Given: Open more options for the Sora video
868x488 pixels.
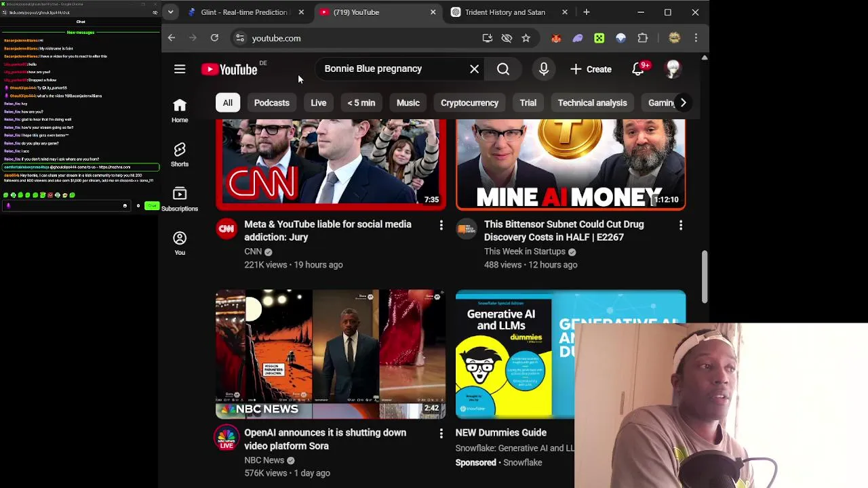Looking at the screenshot, I should [441, 432].
